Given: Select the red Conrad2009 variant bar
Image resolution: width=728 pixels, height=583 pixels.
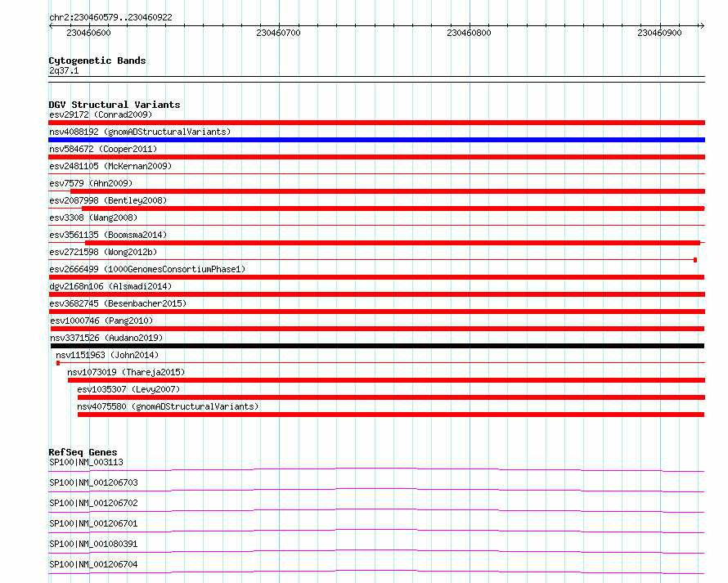Looking at the screenshot, I should [376, 123].
